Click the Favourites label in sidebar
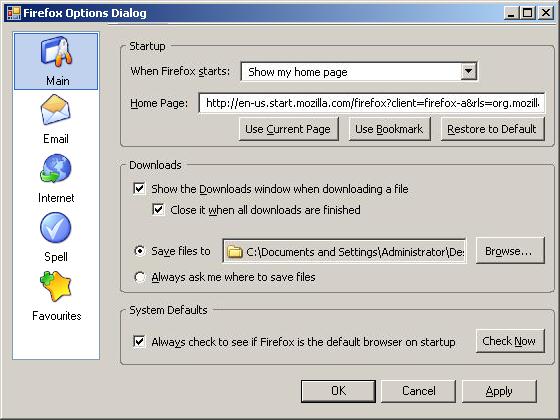This screenshot has width=560, height=420. pyautogui.click(x=57, y=316)
